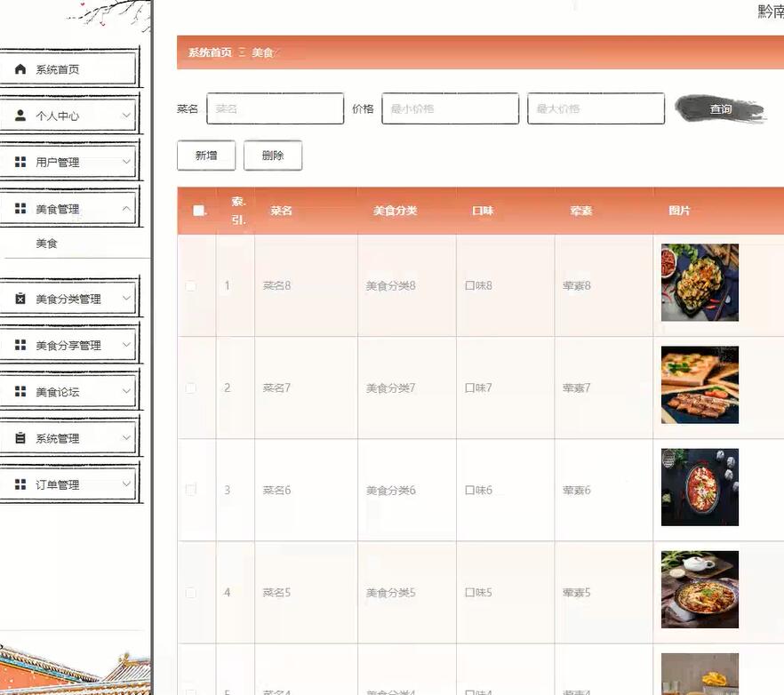The width and height of the screenshot is (784, 695).
Task: Click the grid icon beside 美食管理
Action: [20, 209]
